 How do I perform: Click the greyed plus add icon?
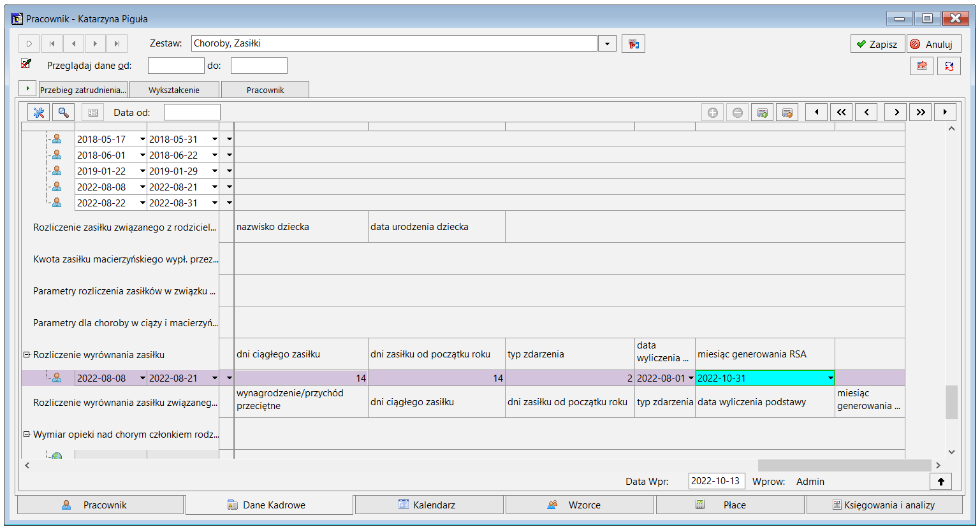tap(713, 113)
